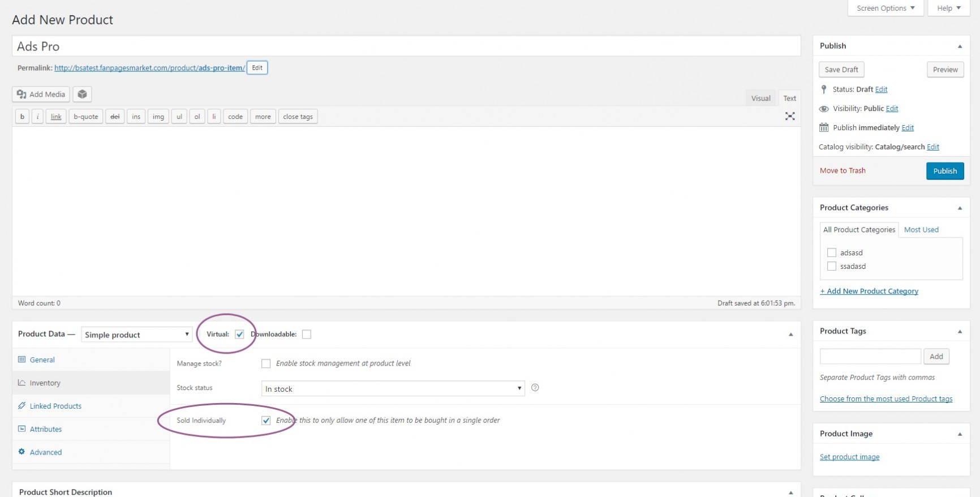Viewport: 980px width, 497px height.
Task: Click the product title field Ads Pro
Action: (x=406, y=46)
